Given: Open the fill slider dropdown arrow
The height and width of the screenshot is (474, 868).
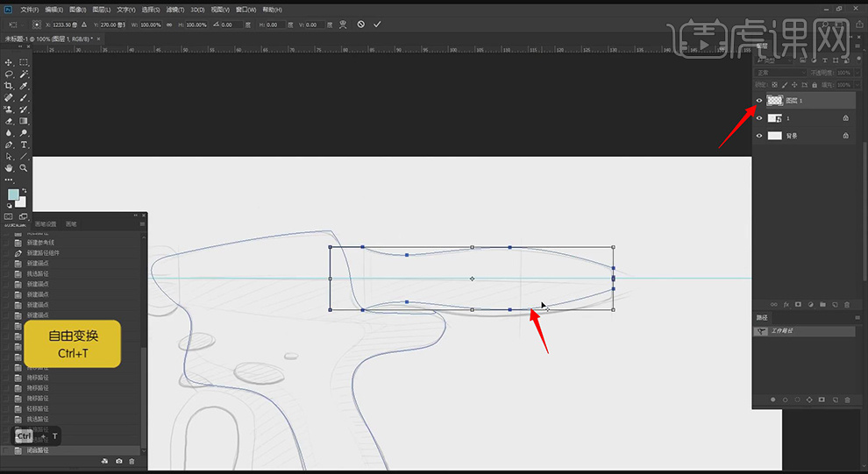Looking at the screenshot, I should 857,85.
